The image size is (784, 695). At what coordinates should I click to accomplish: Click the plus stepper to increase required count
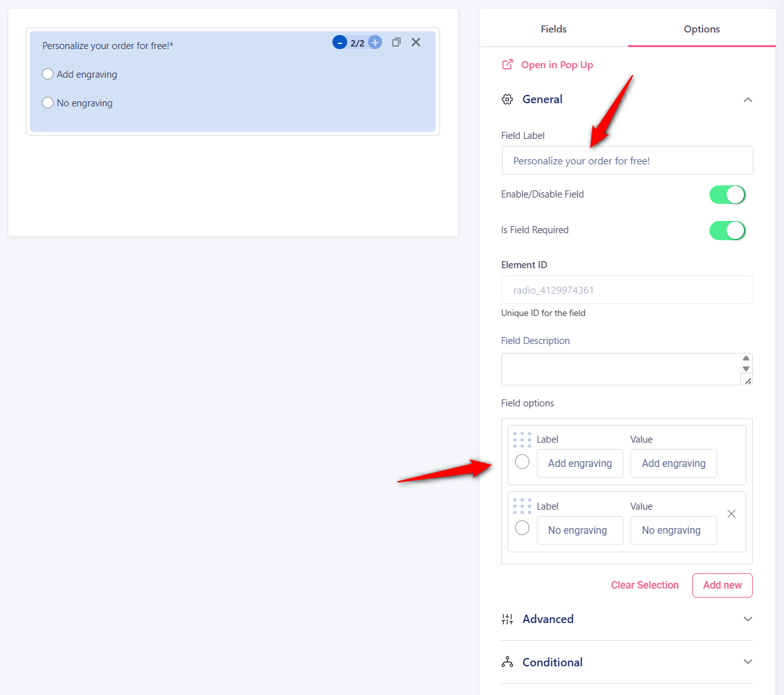click(374, 42)
